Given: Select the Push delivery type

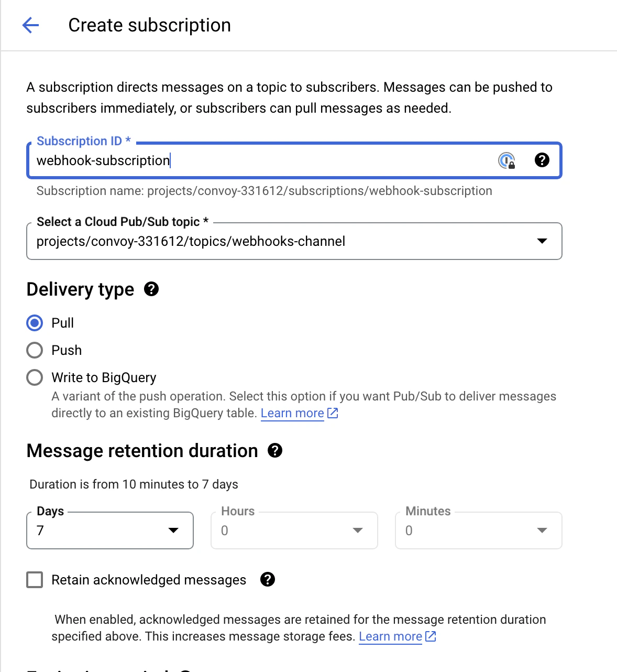Looking at the screenshot, I should coord(34,350).
